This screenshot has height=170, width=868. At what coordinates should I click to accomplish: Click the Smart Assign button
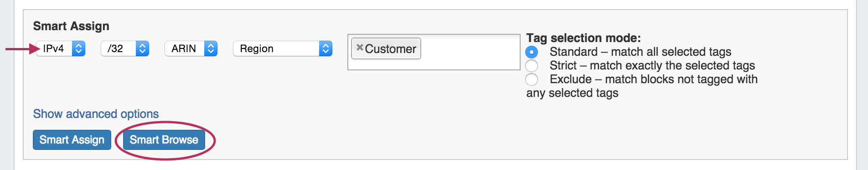(72, 140)
